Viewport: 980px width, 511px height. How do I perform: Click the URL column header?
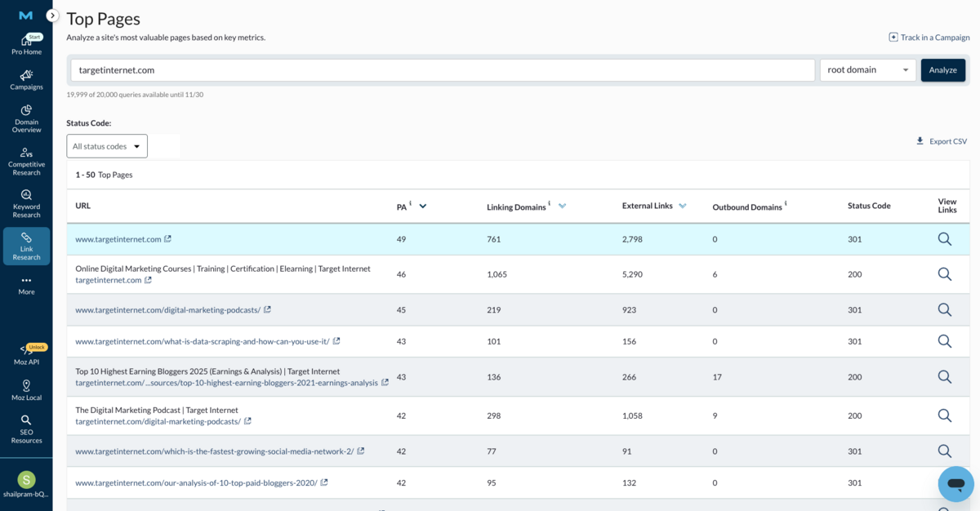82,206
